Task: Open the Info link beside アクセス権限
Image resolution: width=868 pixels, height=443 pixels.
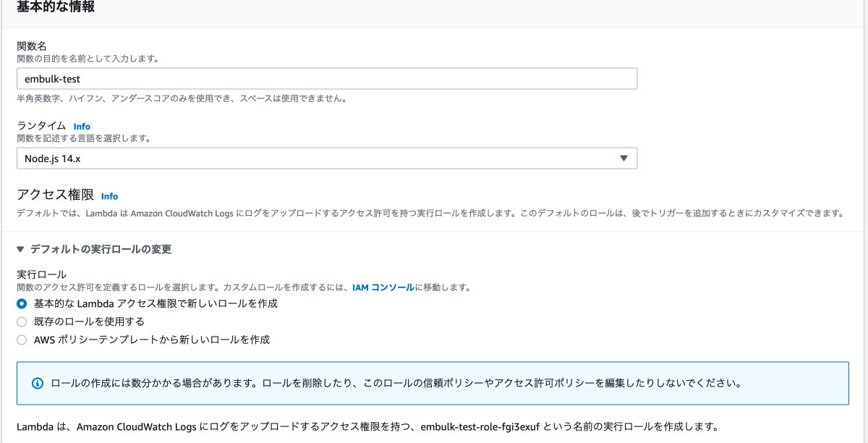Action: tap(109, 196)
